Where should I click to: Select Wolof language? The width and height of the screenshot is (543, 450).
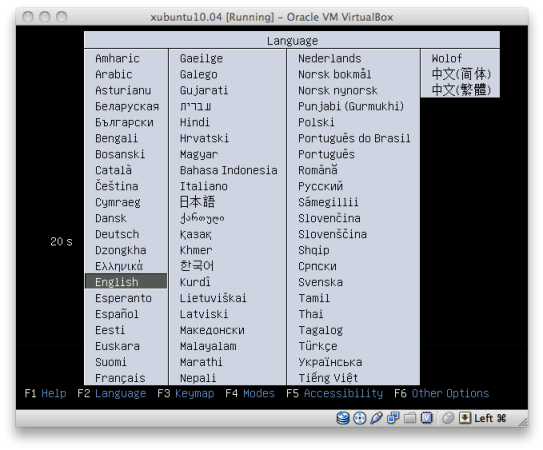point(446,58)
